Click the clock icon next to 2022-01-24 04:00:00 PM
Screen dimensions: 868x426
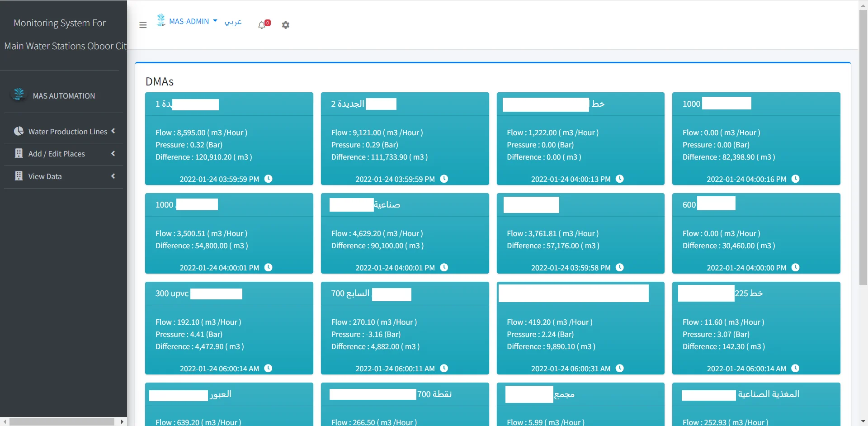(796, 267)
